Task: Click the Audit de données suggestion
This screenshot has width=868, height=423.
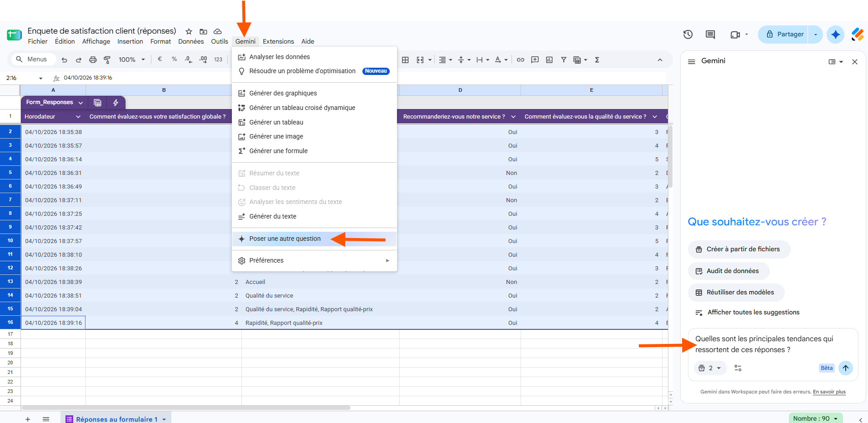Action: click(x=729, y=271)
